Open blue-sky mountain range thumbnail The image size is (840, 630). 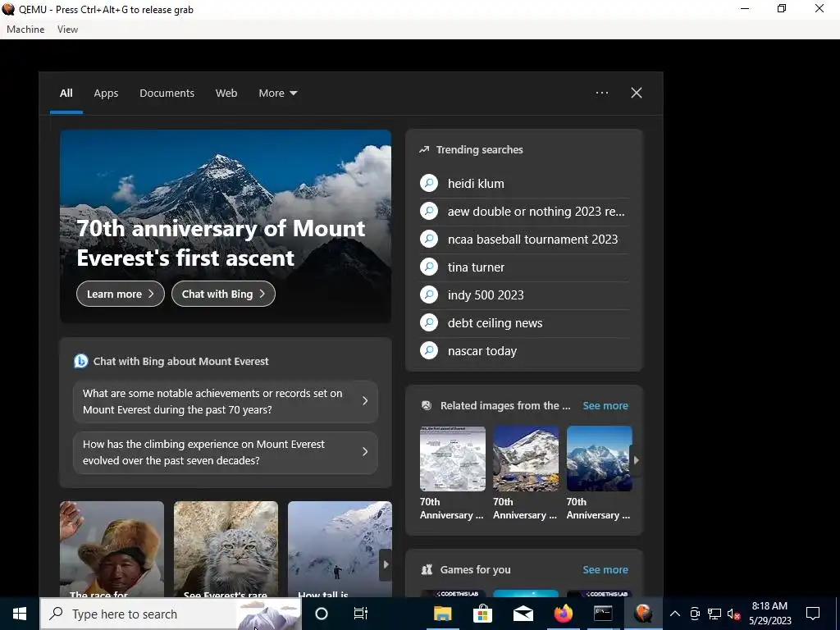pos(600,459)
